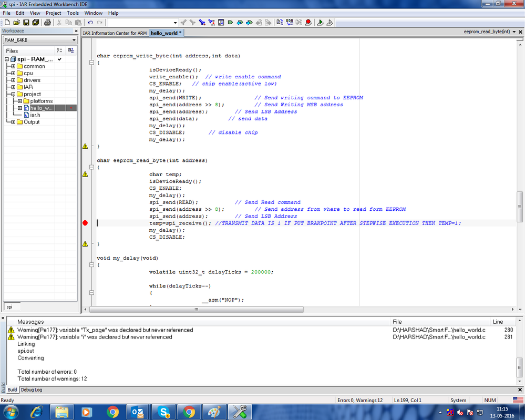The width and height of the screenshot is (525, 420).
Task: Open Windows Explorer from the taskbar
Action: tap(62, 412)
